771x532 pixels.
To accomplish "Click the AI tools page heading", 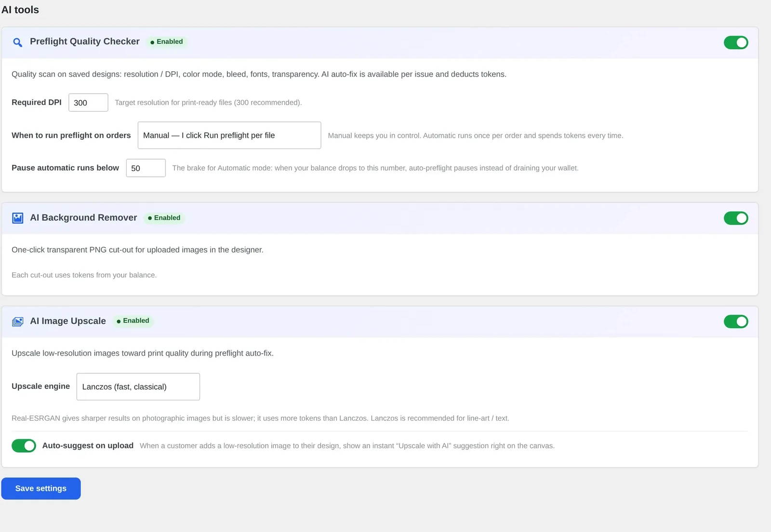I will pyautogui.click(x=20, y=10).
